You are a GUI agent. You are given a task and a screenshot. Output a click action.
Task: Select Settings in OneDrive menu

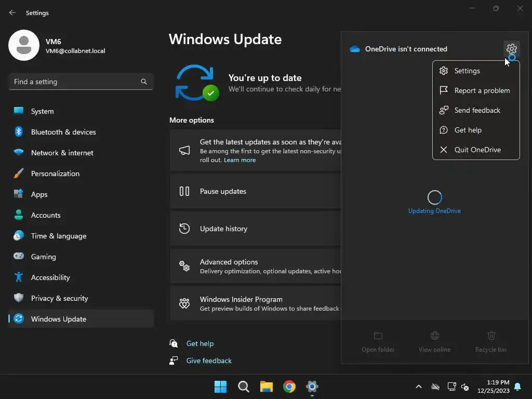tap(476, 71)
